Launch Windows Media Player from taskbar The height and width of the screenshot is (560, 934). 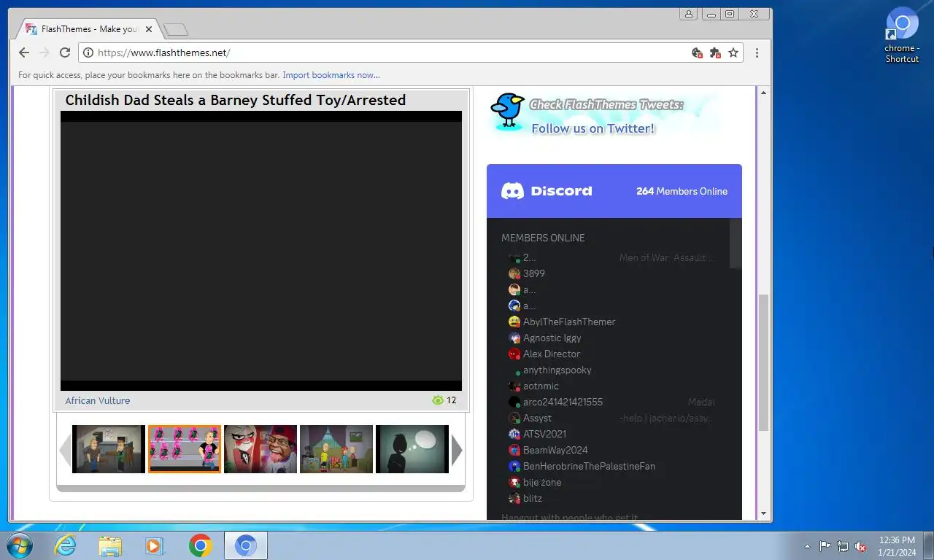coord(155,545)
